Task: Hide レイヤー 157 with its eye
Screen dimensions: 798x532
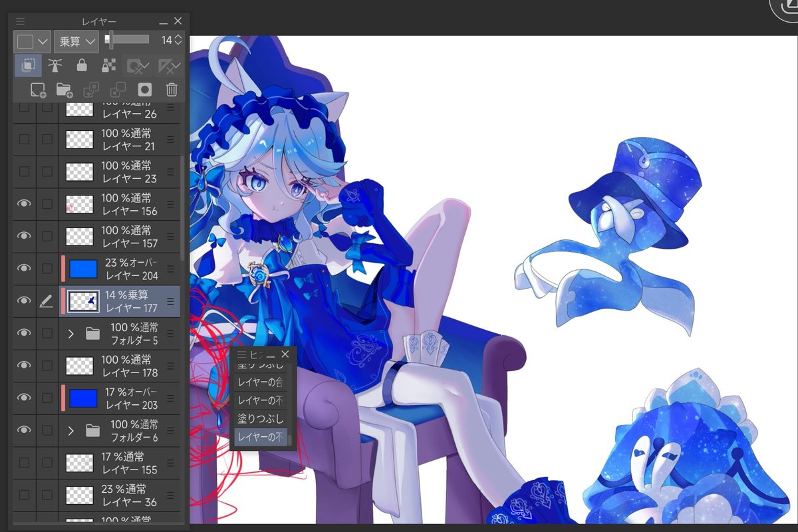Action: (24, 236)
